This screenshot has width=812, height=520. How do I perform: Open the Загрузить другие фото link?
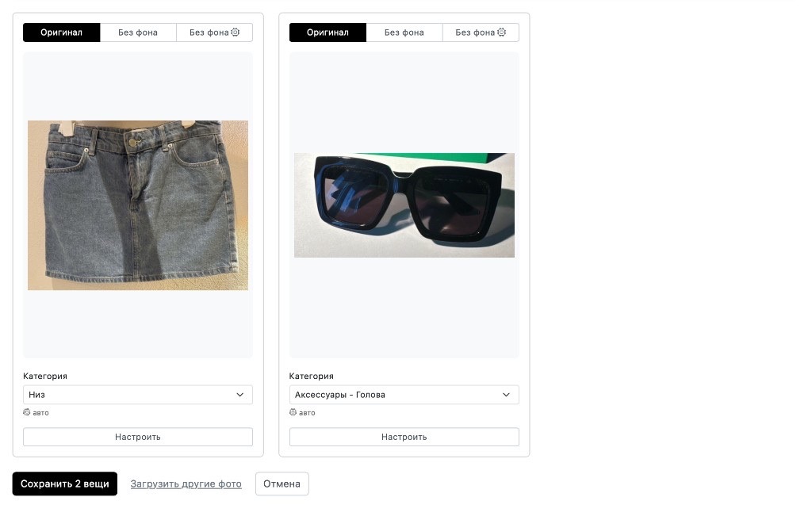coord(186,484)
